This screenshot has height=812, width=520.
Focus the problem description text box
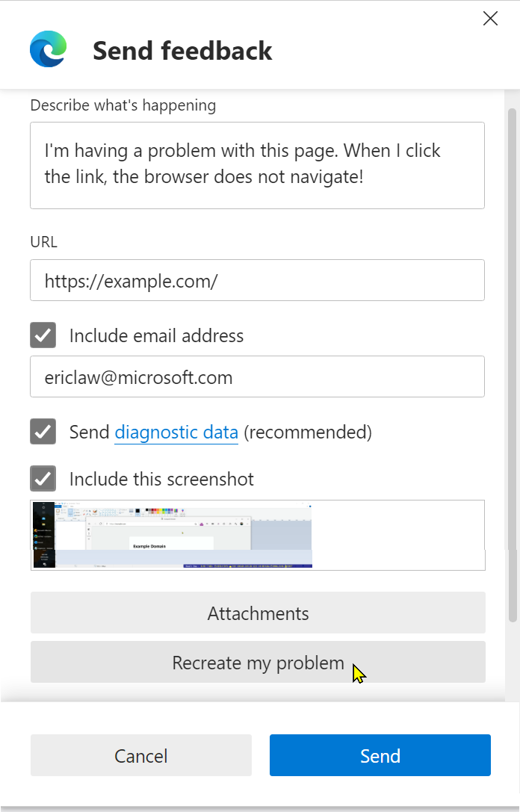[257, 165]
